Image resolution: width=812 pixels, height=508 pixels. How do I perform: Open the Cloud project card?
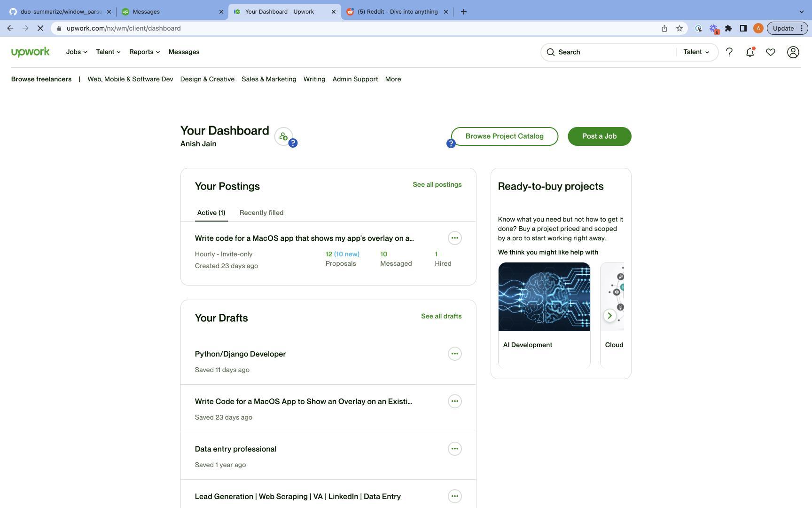[612, 315]
